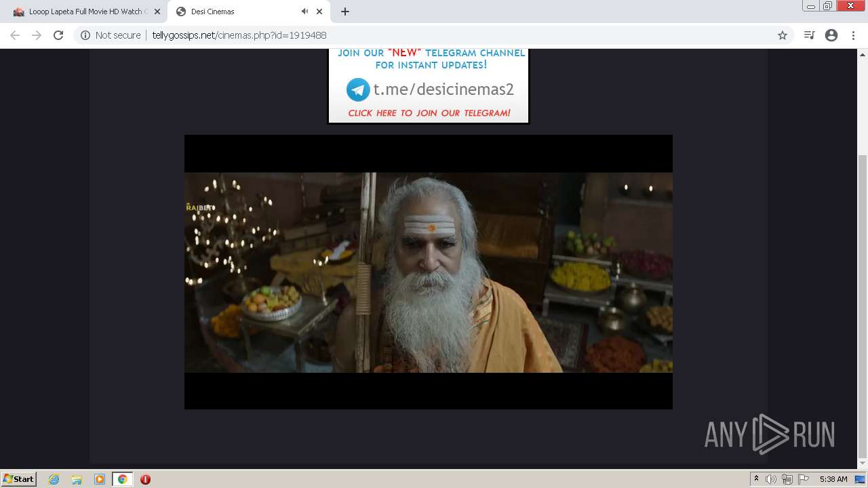Select the Chrome taskbar button
Viewport: 868px width, 488px height.
(123, 479)
